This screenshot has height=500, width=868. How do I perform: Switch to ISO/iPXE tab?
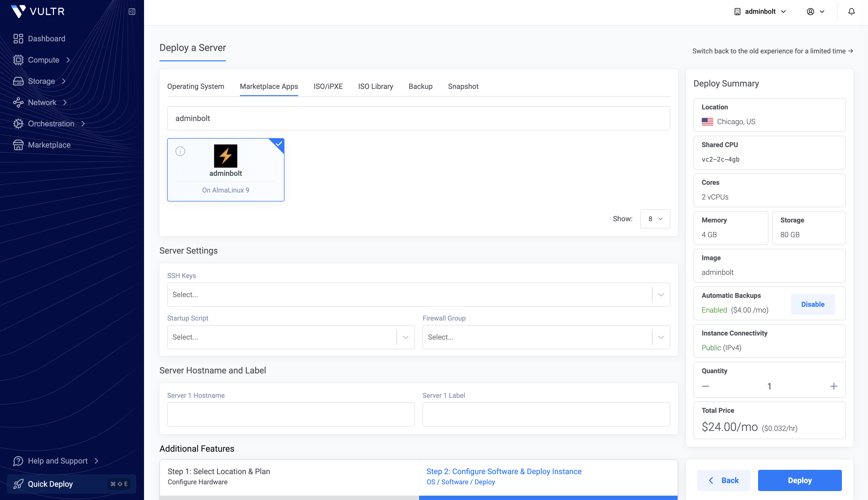tap(328, 86)
